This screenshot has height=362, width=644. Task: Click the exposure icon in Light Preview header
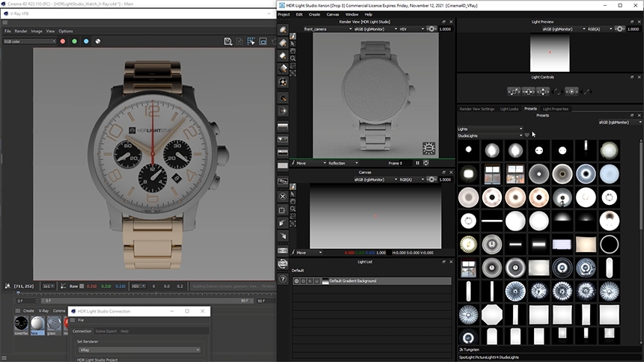619,29
